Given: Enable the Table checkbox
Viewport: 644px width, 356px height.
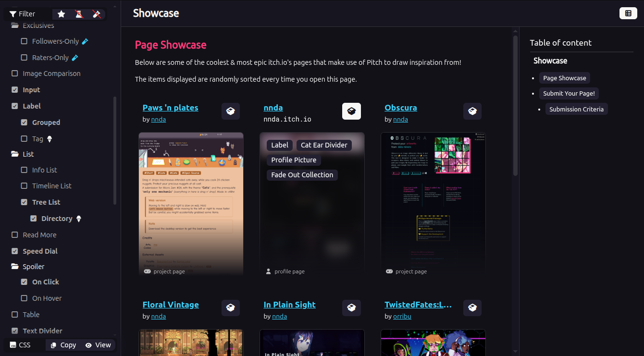Looking at the screenshot, I should click(14, 315).
